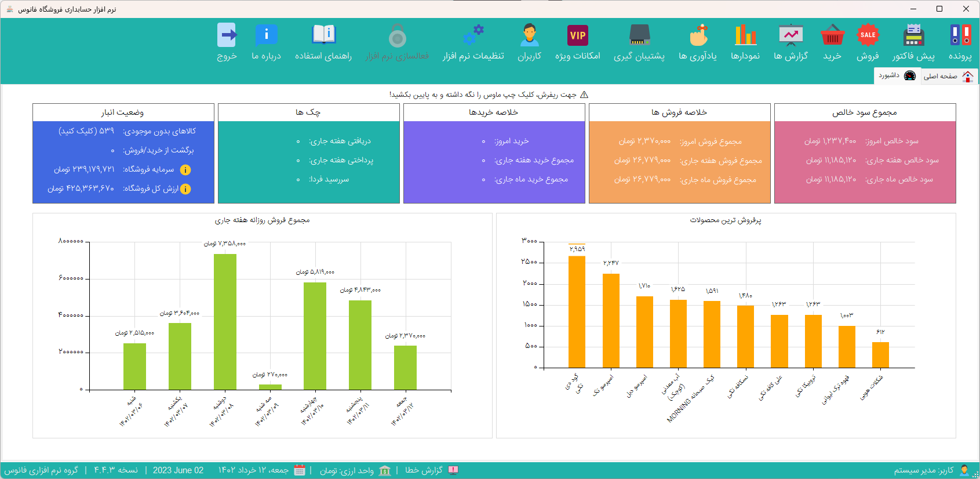Switch to the داشبورد tab
This screenshot has width=980, height=479.
(x=897, y=75)
